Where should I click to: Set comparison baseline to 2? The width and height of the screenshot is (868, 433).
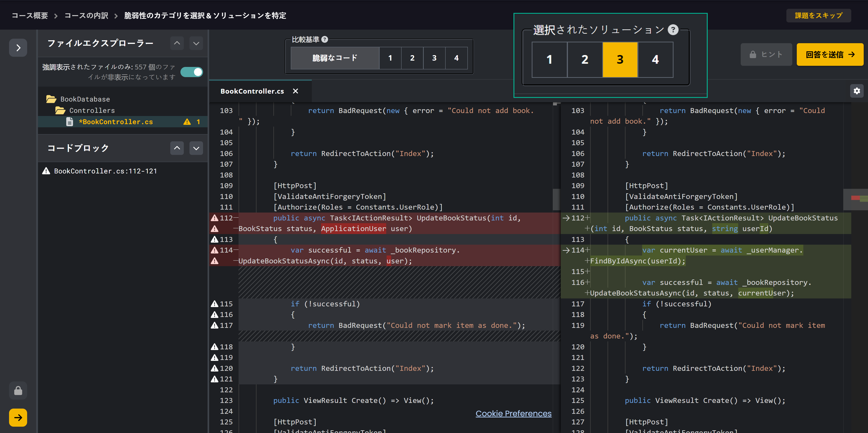pos(412,58)
